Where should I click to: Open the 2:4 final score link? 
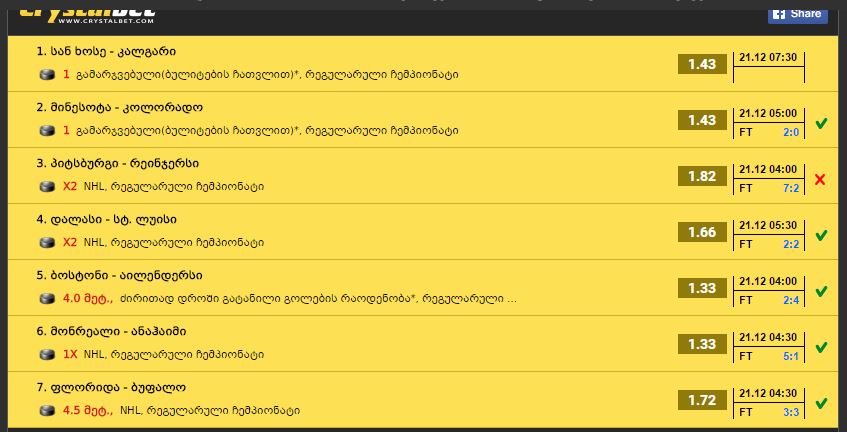tap(791, 300)
